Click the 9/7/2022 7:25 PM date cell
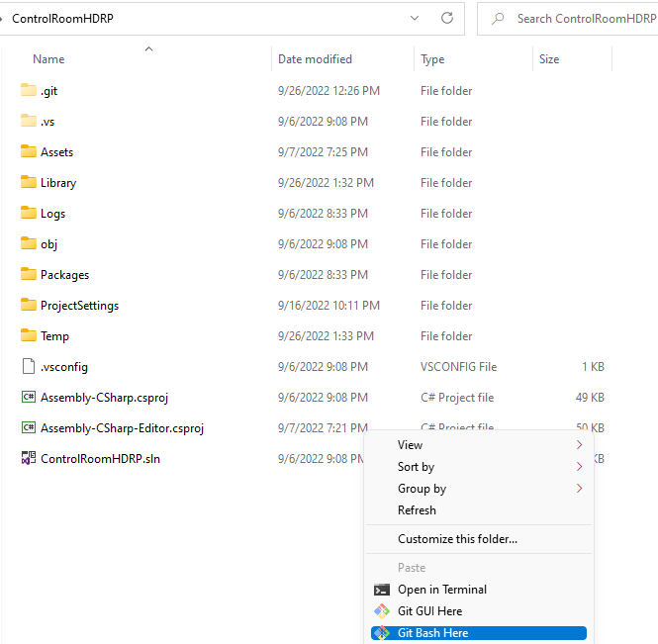 coord(323,152)
